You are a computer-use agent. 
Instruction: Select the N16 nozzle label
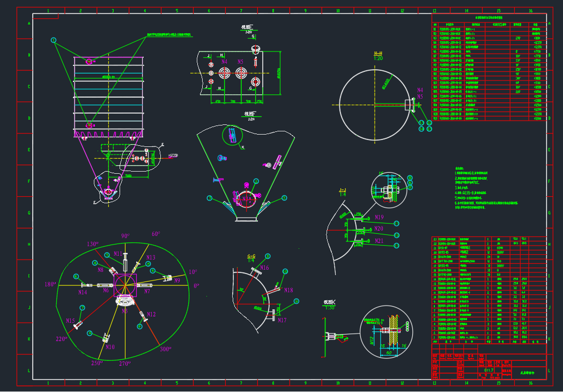264,268
